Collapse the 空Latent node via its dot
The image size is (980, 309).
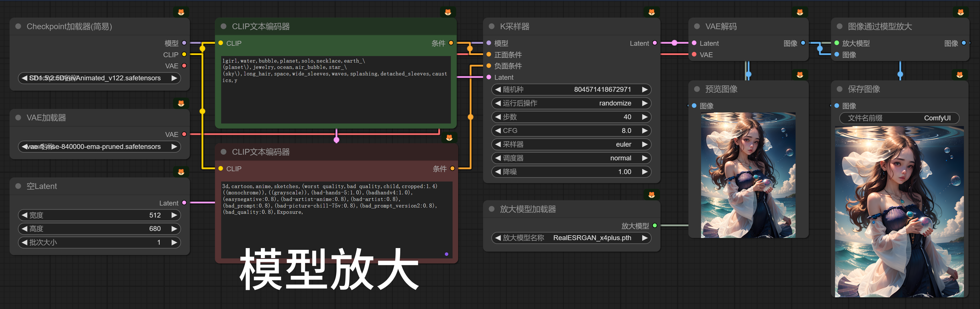(x=18, y=186)
